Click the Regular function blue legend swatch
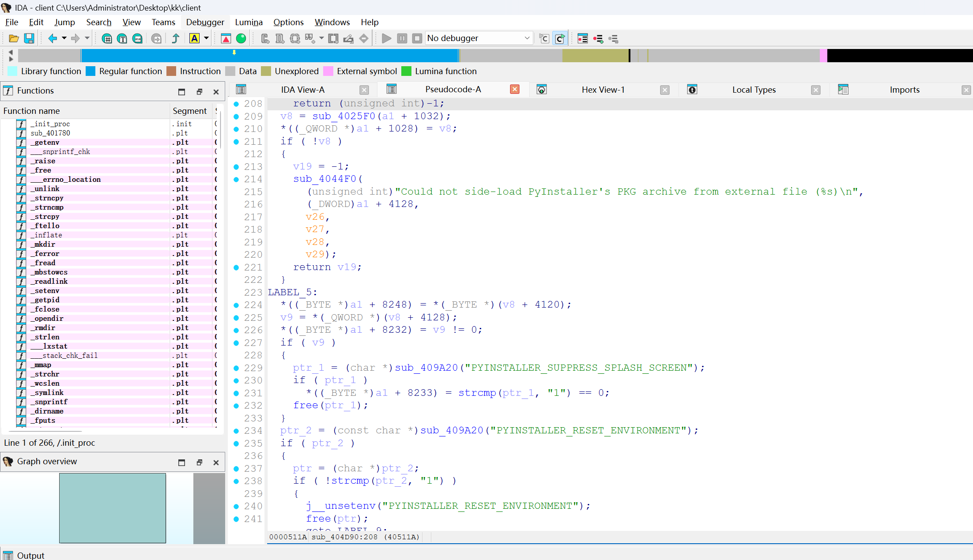Screen dimensions: 973x560 [x=91, y=71]
